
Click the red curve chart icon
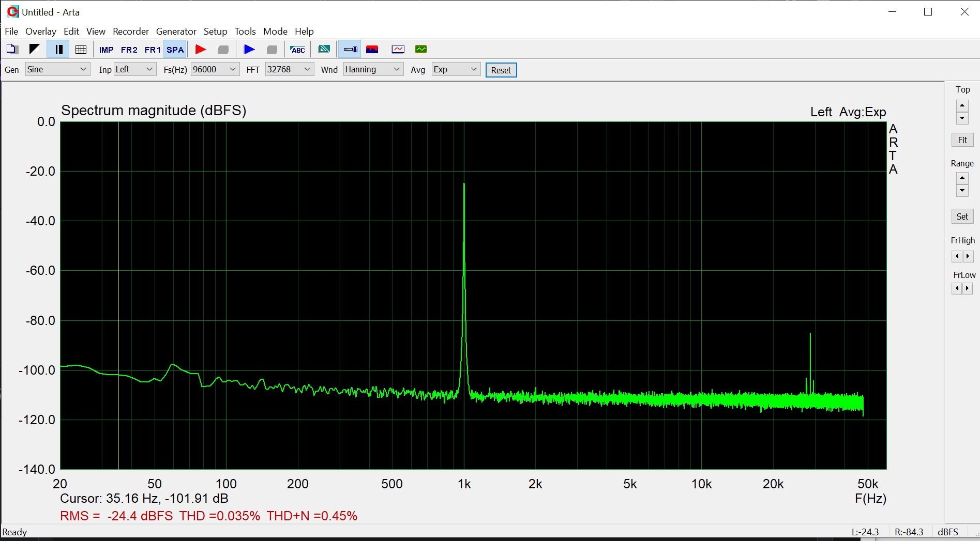click(x=398, y=50)
